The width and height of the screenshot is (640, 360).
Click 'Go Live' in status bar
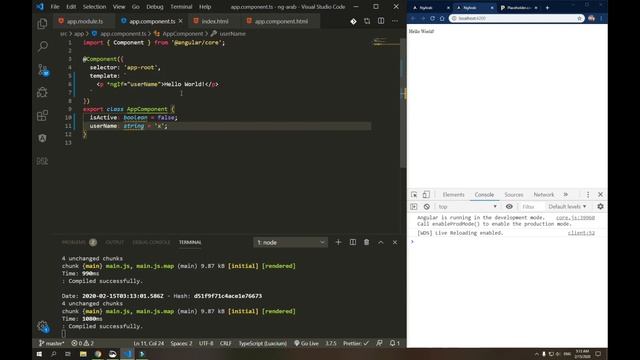(x=307, y=343)
